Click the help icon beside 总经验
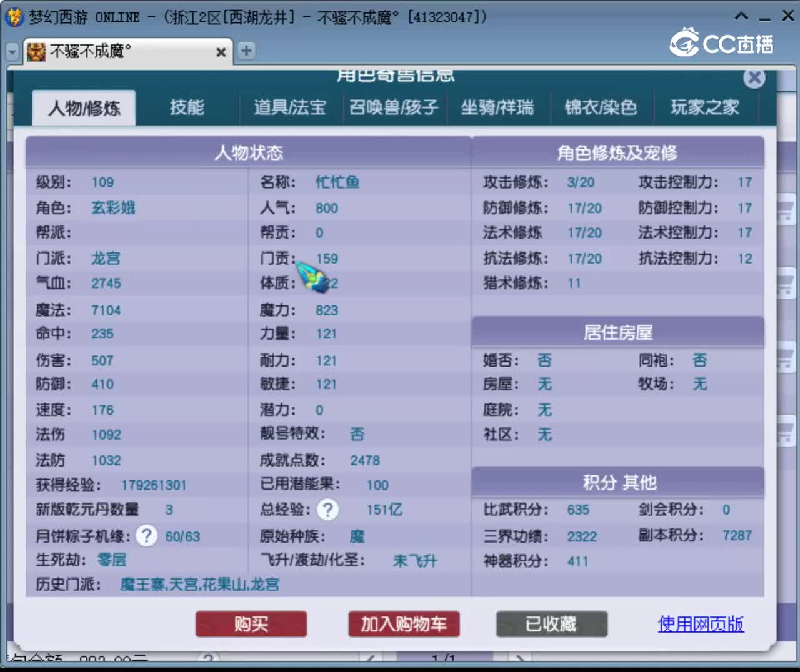 [327, 510]
